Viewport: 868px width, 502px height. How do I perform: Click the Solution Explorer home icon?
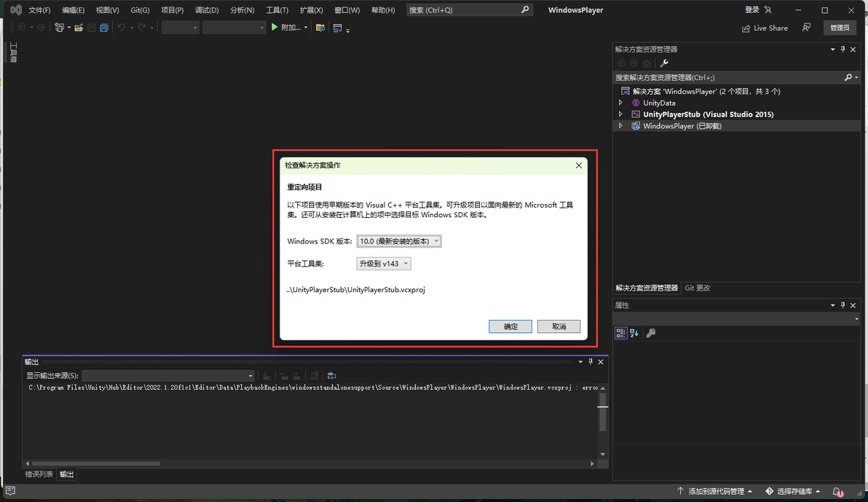[x=647, y=63]
